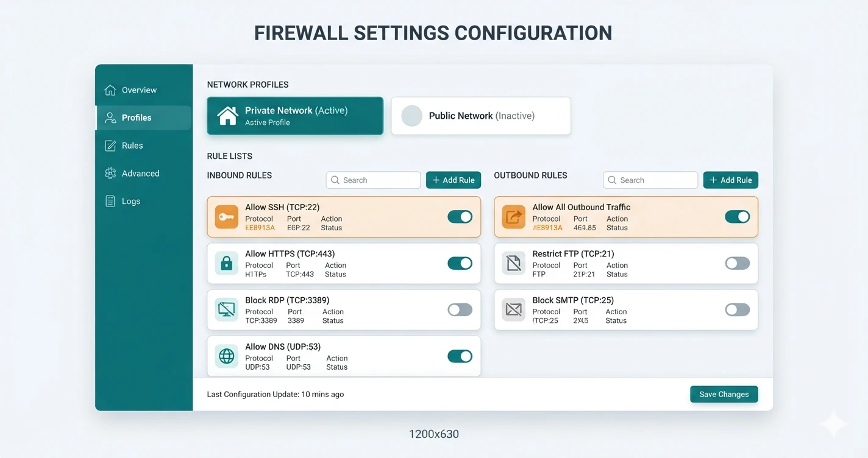Click the RULE LISTS heading
Image resolution: width=868 pixels, height=458 pixels.
(230, 157)
